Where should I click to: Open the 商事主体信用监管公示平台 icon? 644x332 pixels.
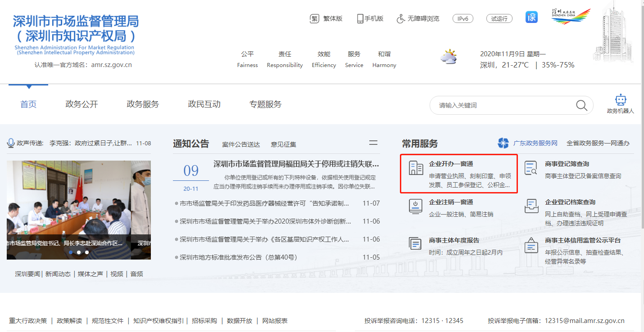532,246
